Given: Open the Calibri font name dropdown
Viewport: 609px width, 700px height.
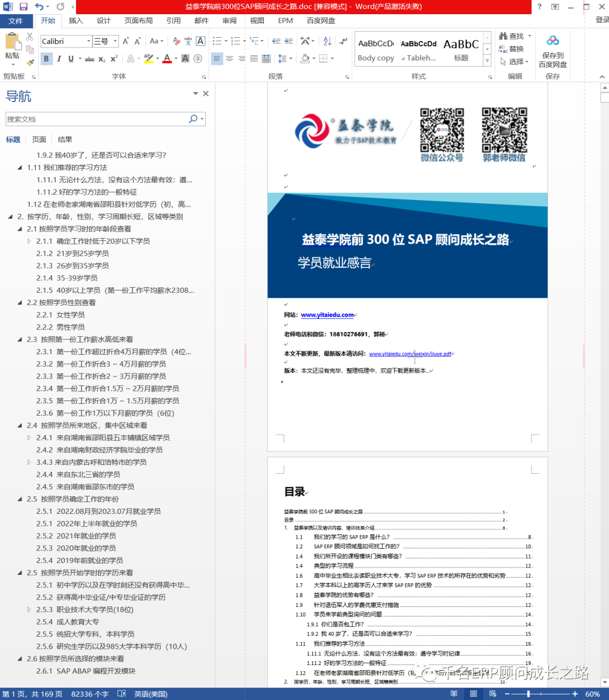Looking at the screenshot, I should 89,41.
